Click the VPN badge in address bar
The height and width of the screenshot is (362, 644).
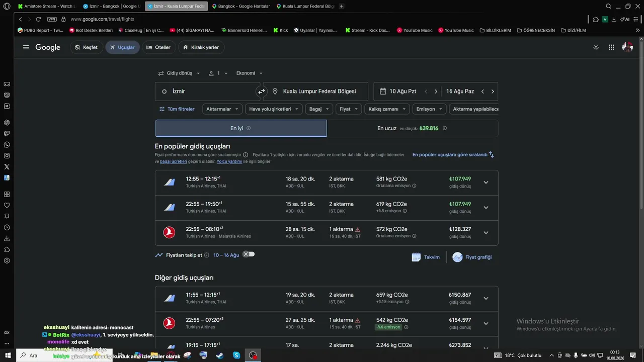click(52, 19)
